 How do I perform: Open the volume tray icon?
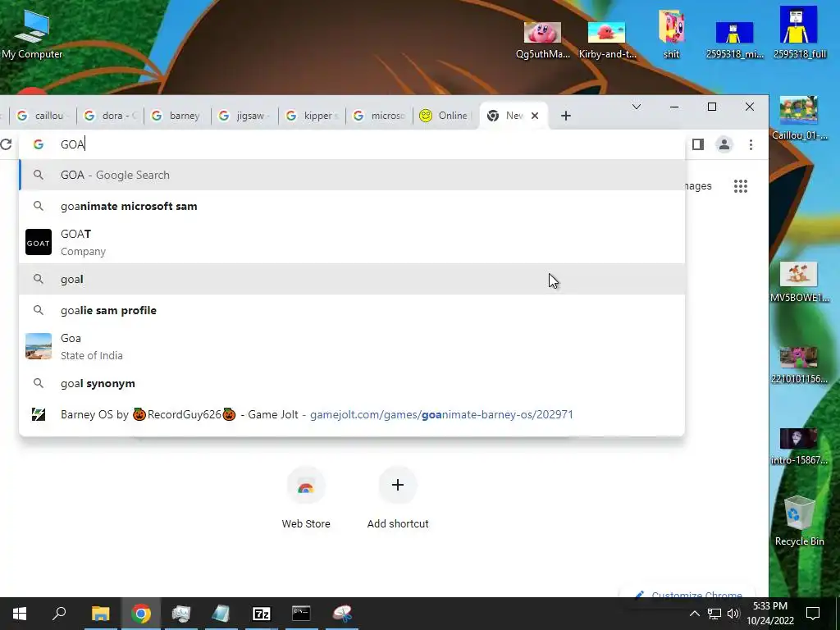tap(733, 614)
